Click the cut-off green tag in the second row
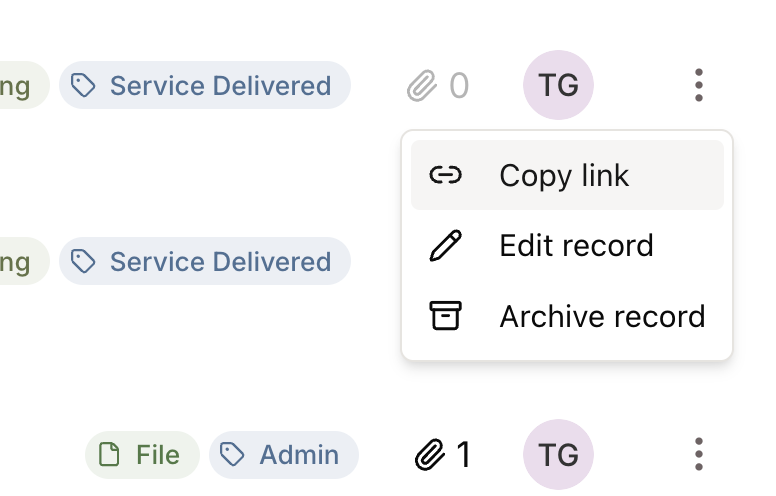Viewport: 776px width, 496px height. (x=24, y=261)
